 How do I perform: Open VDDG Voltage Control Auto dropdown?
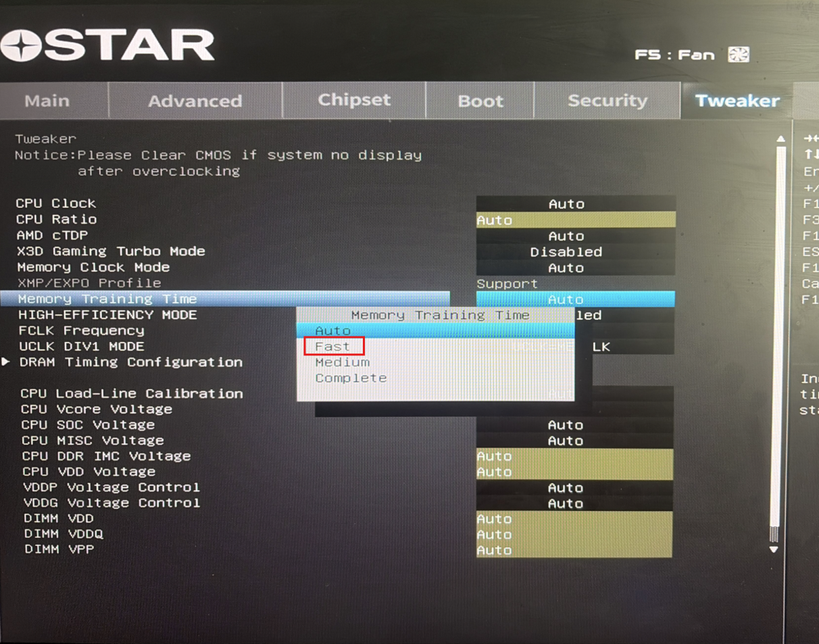574,503
